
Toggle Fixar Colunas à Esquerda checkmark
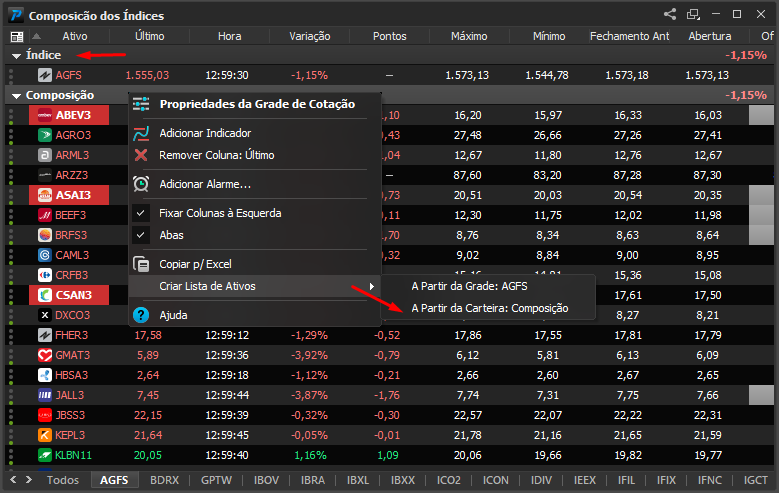[x=141, y=213]
